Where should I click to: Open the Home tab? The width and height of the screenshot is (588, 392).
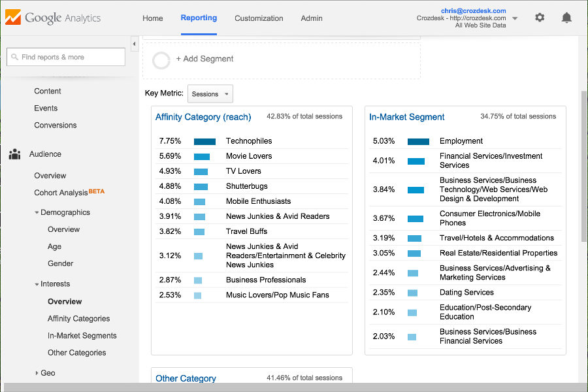153,18
